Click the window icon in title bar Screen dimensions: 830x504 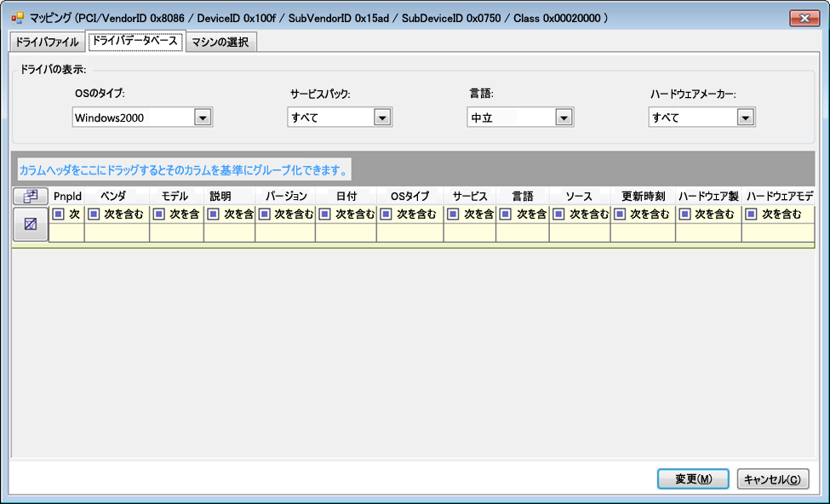click(x=17, y=17)
